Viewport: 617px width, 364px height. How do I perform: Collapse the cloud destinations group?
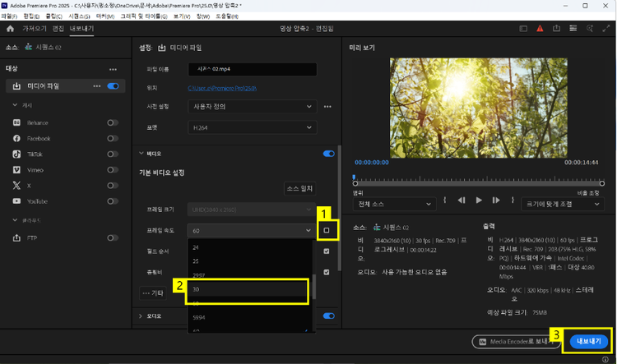[x=15, y=220]
